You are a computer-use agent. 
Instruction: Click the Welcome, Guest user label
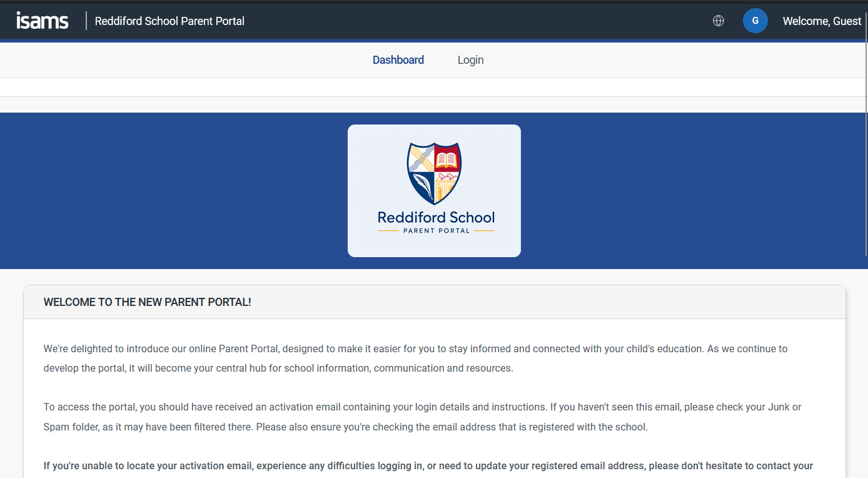point(822,21)
